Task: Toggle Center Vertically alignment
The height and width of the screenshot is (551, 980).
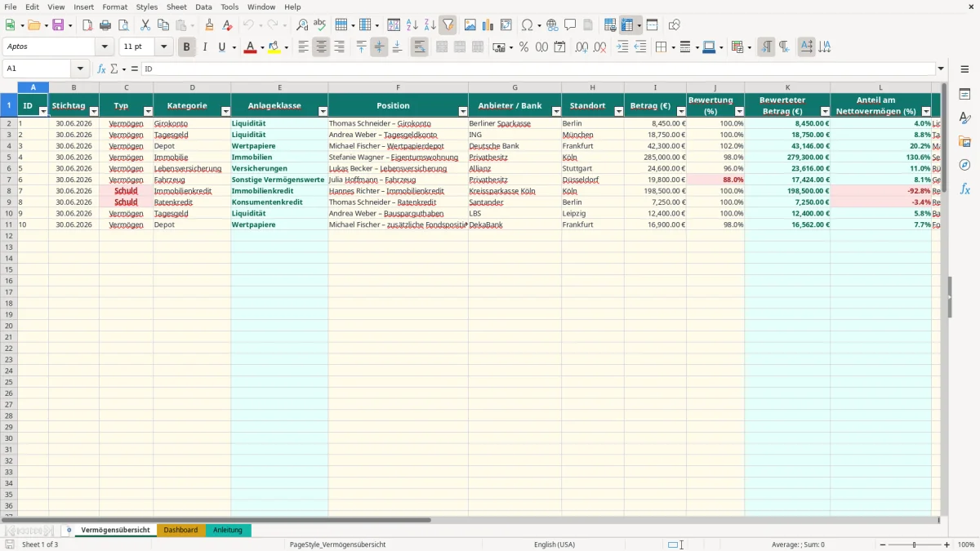Action: pos(379,47)
